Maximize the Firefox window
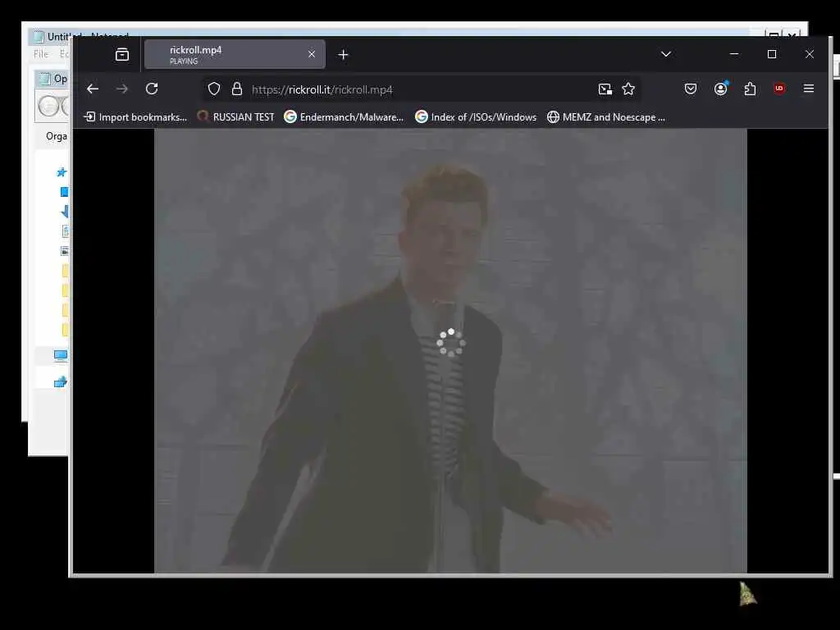 pos(771,54)
